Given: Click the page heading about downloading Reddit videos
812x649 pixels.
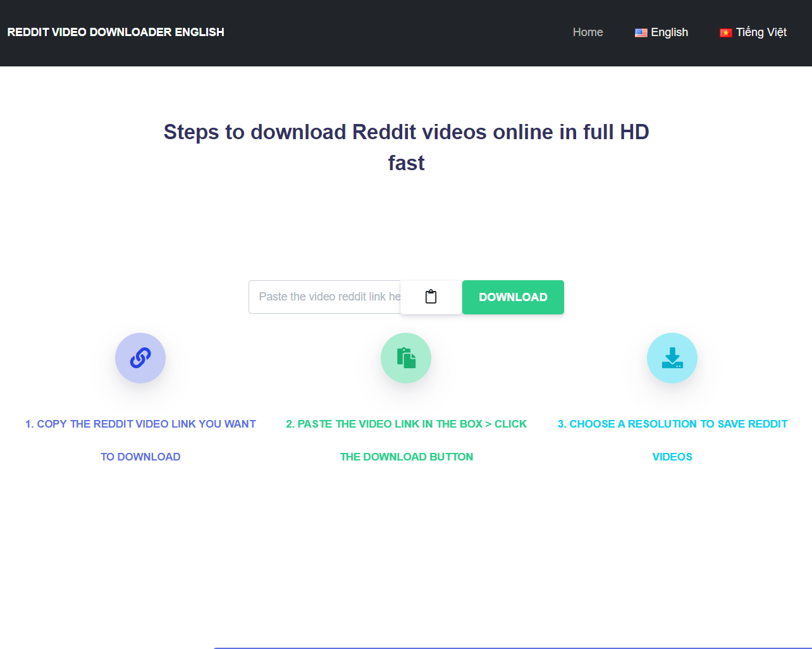Looking at the screenshot, I should pyautogui.click(x=406, y=147).
